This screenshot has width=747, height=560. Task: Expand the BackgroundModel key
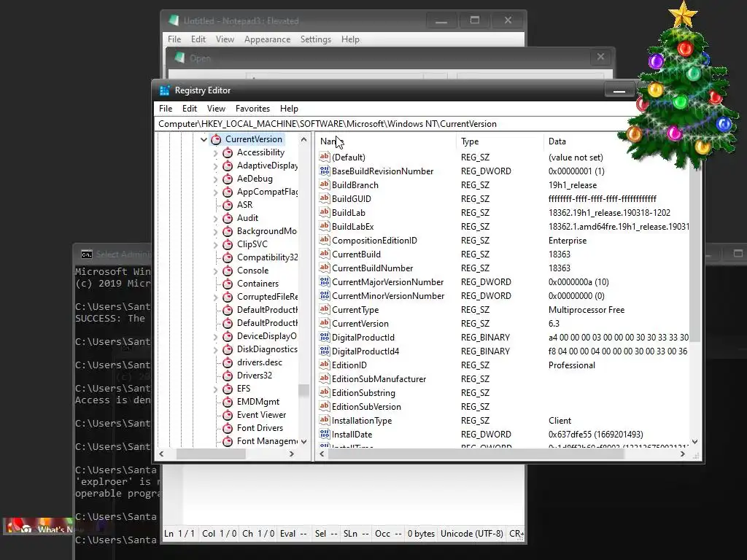coord(215,231)
